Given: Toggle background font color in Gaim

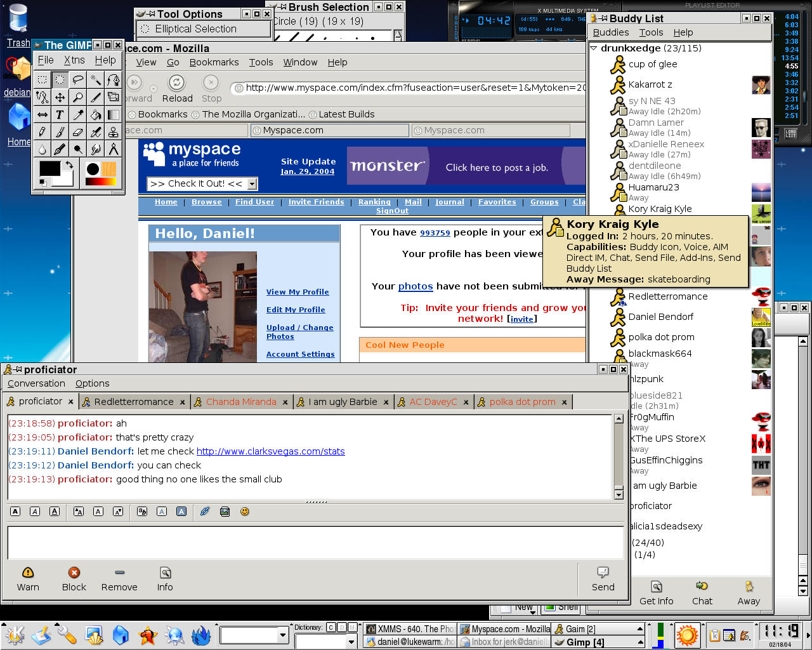Looking at the screenshot, I should coord(181,512).
